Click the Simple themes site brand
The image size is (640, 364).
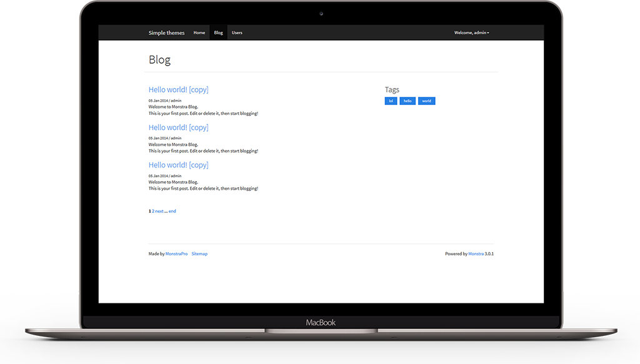(x=166, y=32)
